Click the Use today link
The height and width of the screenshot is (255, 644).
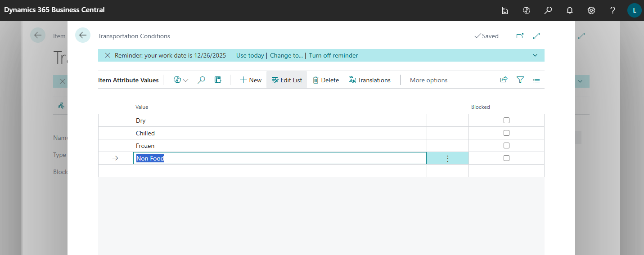(x=250, y=55)
